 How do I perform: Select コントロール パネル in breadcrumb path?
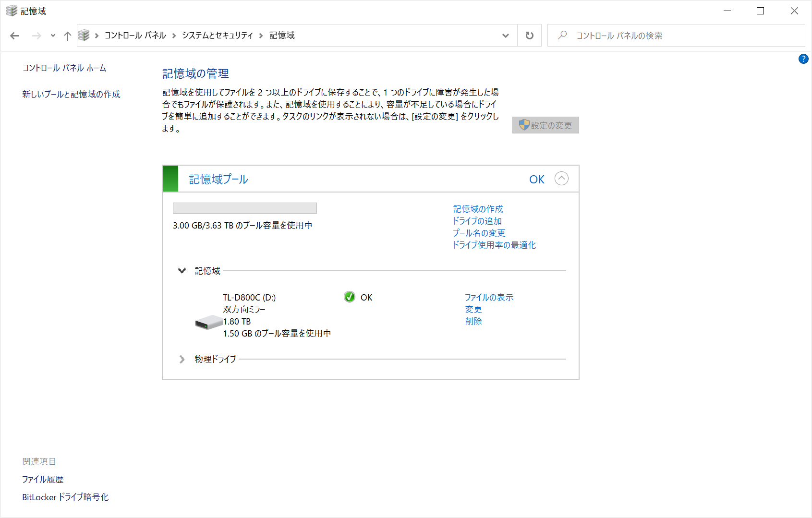135,36
